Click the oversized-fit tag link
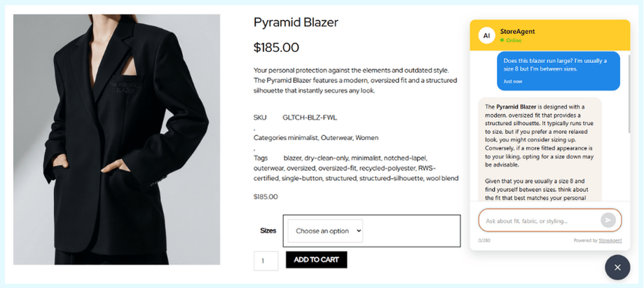 339,168
